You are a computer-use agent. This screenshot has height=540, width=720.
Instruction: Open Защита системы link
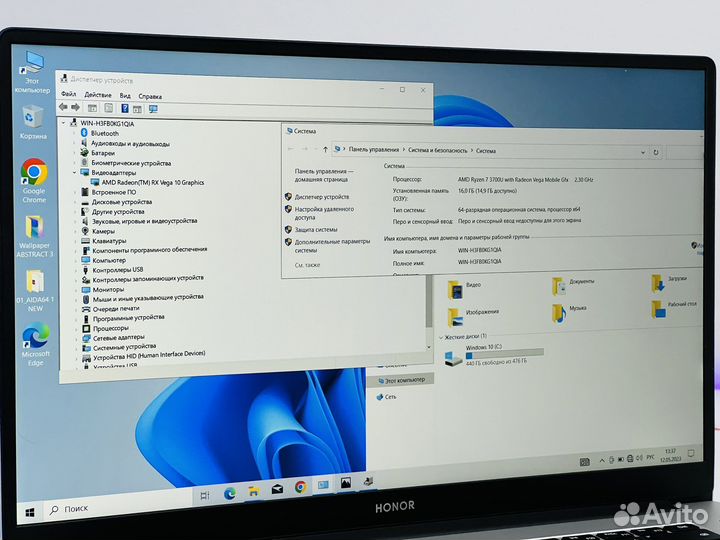point(316,229)
